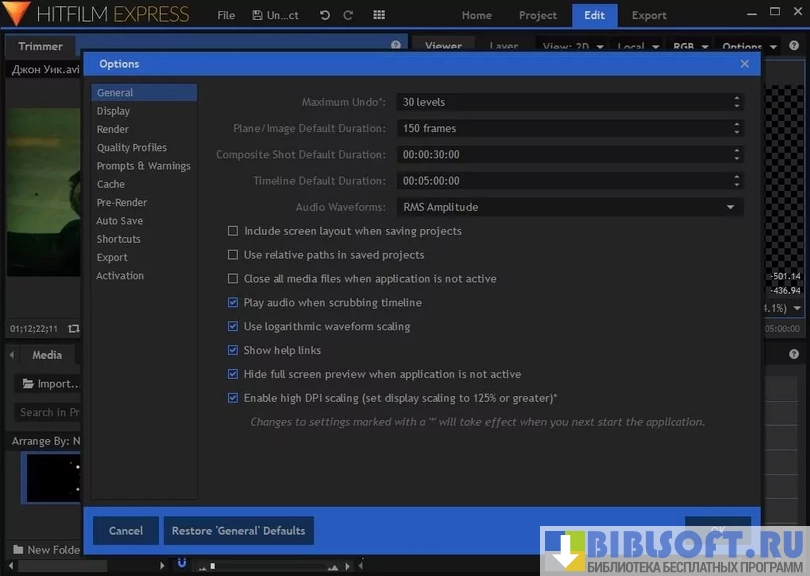The width and height of the screenshot is (810, 576).
Task: Click the Maximum Undo levels stepper
Action: pos(737,102)
